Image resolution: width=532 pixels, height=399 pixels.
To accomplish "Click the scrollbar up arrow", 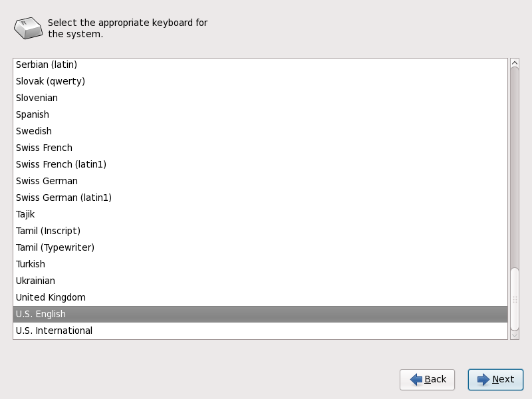I will (514, 63).
